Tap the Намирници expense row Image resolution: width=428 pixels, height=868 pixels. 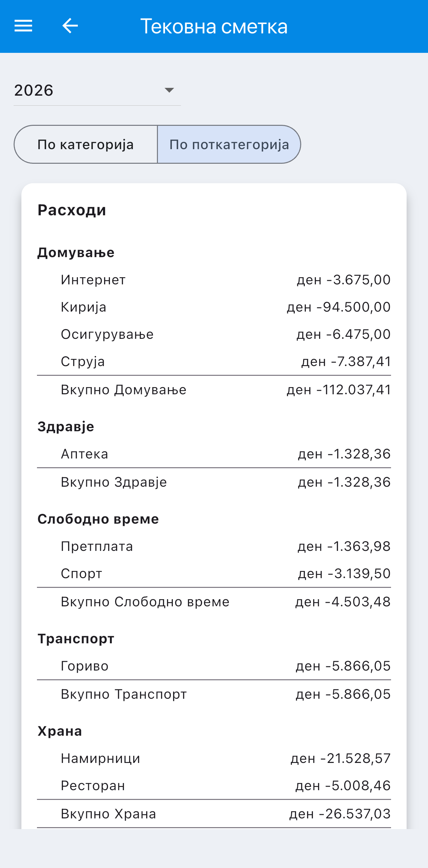point(214,758)
